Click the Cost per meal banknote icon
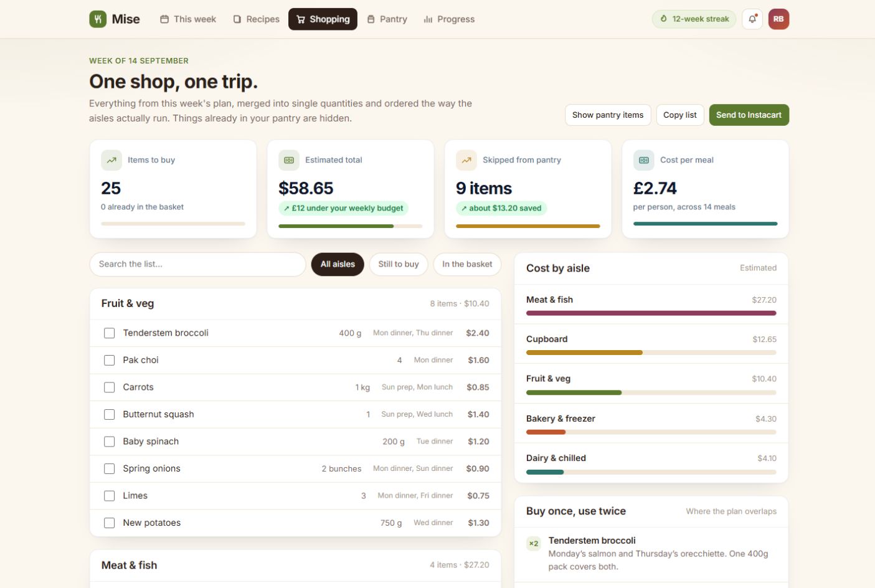This screenshot has height=588, width=875. coord(644,160)
